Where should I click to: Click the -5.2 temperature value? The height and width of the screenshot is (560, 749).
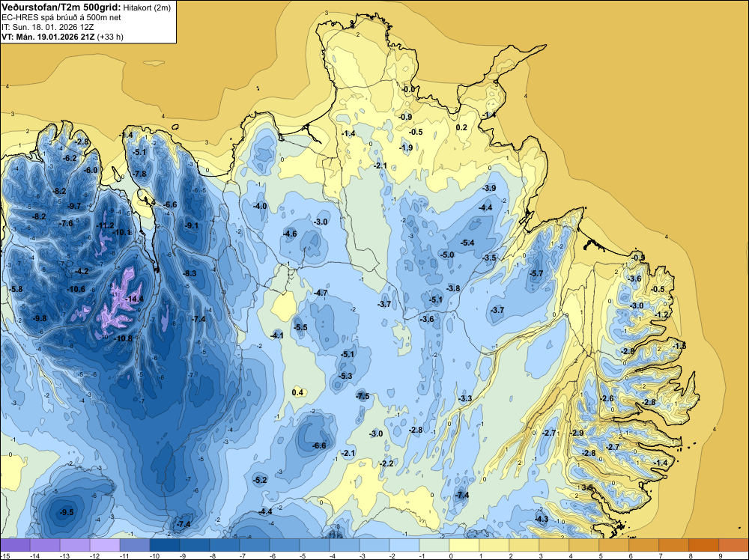261,481
